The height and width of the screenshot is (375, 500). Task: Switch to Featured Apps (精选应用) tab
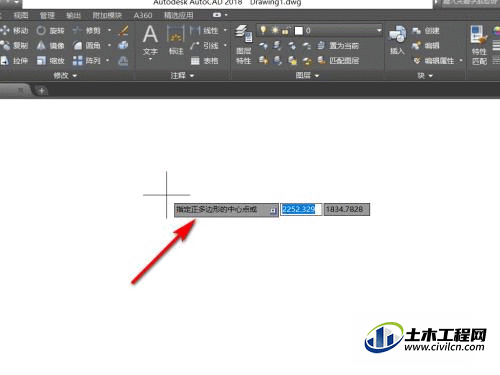coord(178,15)
